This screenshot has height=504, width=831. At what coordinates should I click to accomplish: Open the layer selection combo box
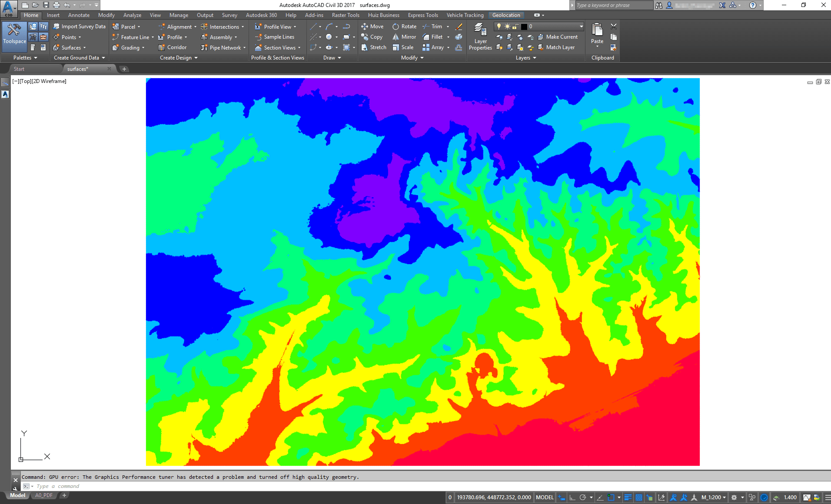pos(539,27)
